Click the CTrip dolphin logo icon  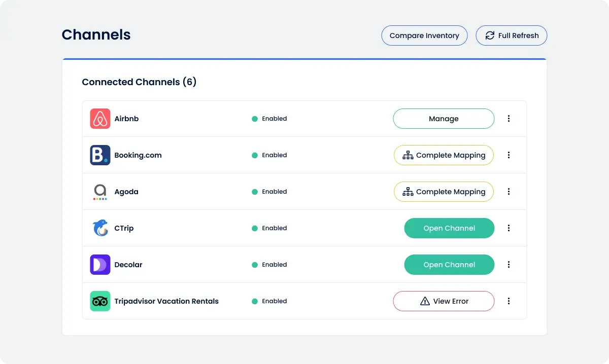pyautogui.click(x=100, y=228)
